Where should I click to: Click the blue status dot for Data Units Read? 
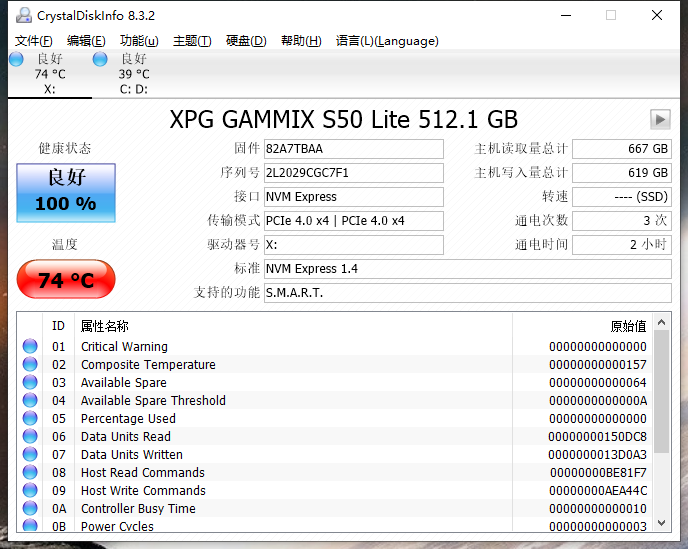click(30, 436)
